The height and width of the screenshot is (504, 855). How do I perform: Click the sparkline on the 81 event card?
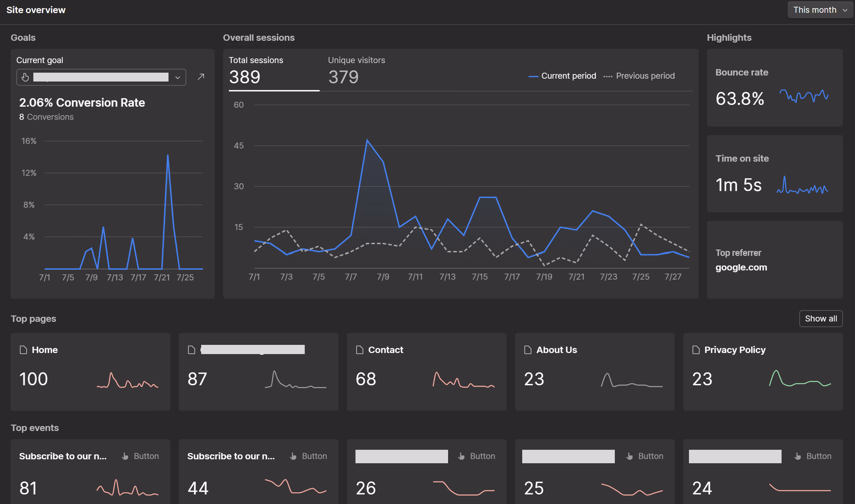(127, 487)
